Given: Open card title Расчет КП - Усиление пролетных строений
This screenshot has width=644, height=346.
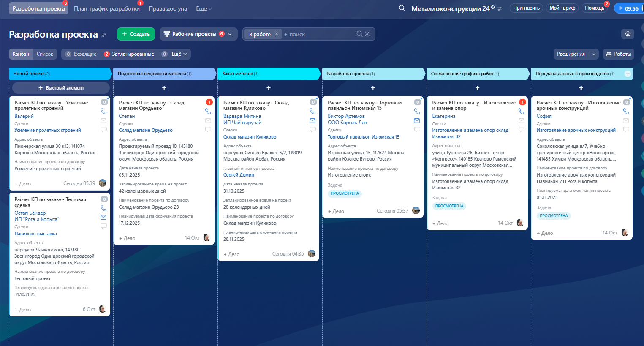Looking at the screenshot, I should click(x=51, y=105).
